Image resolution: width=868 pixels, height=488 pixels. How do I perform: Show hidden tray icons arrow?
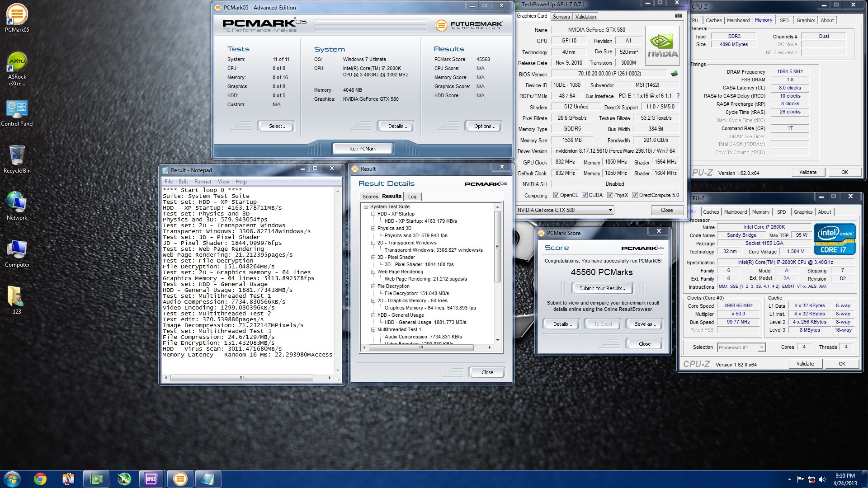click(789, 479)
